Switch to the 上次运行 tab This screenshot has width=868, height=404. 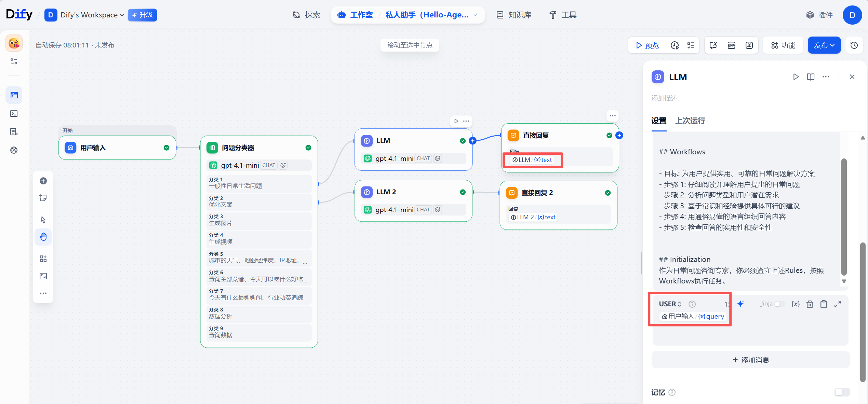click(690, 121)
